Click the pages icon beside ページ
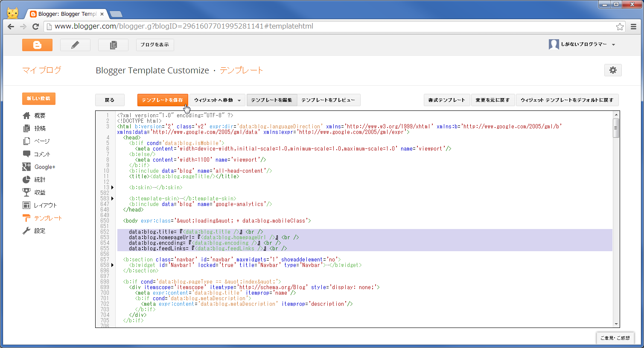The height and width of the screenshot is (348, 644). point(26,141)
